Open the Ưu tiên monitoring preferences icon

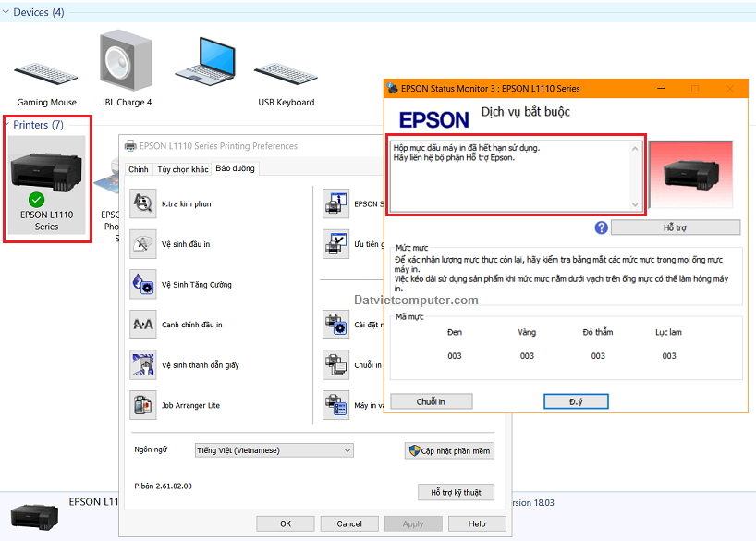(x=336, y=244)
